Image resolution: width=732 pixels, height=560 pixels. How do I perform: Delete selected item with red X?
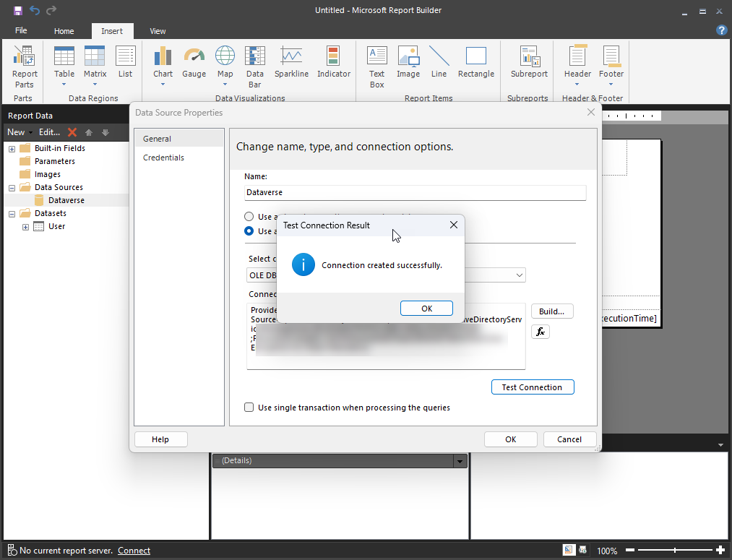pyautogui.click(x=72, y=132)
